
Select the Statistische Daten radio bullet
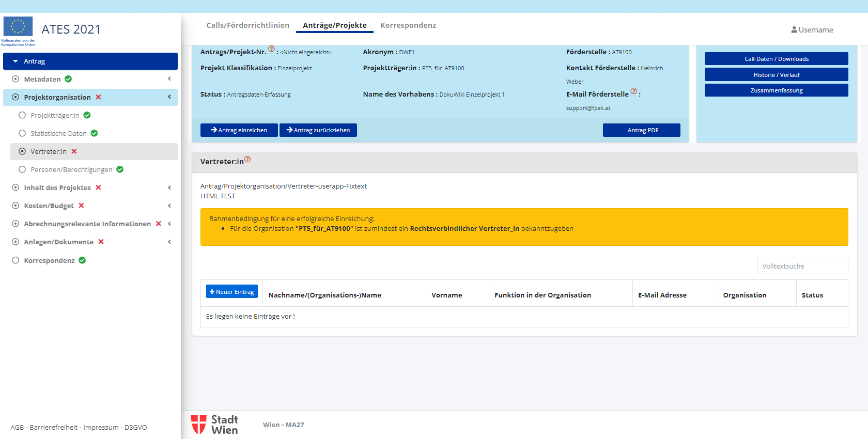[x=22, y=133]
